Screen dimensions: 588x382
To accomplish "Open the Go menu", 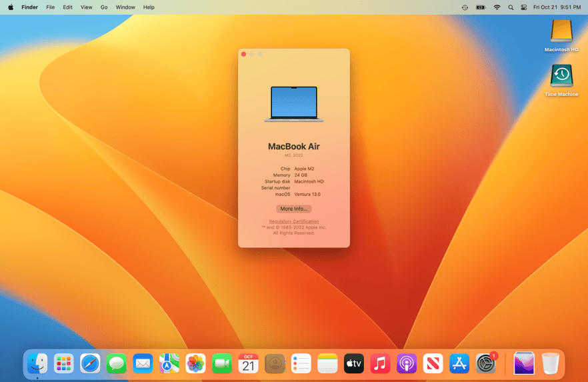I will click(x=104, y=7).
